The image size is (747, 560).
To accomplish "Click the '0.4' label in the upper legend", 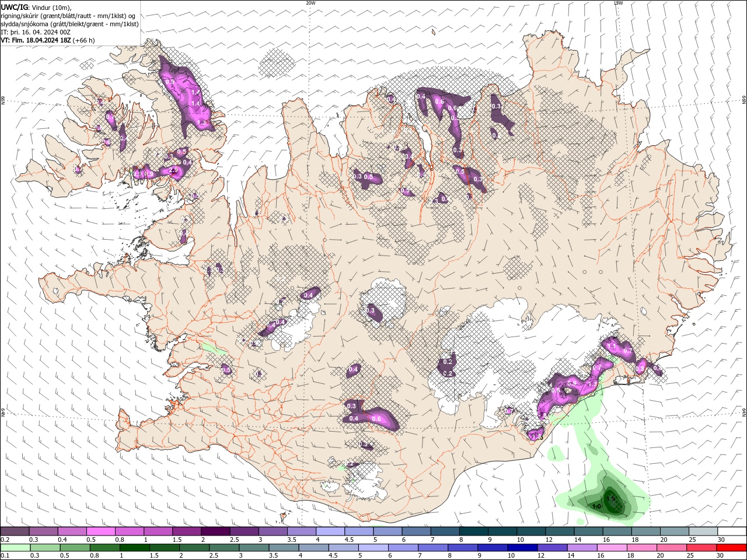I will (x=62, y=540).
